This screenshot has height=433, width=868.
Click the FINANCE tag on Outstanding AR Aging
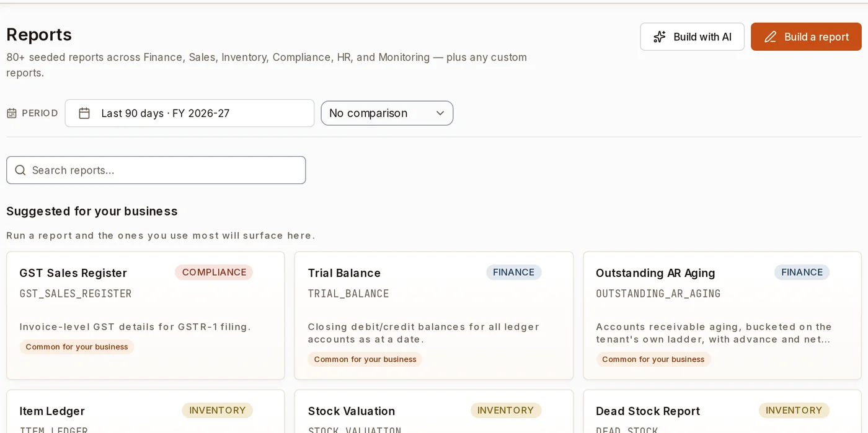click(802, 273)
